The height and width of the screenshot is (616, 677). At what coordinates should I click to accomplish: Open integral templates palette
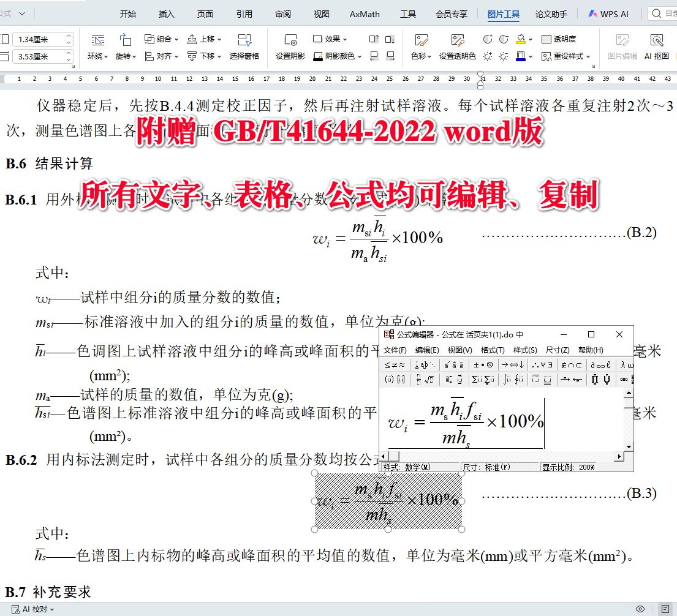(x=513, y=380)
